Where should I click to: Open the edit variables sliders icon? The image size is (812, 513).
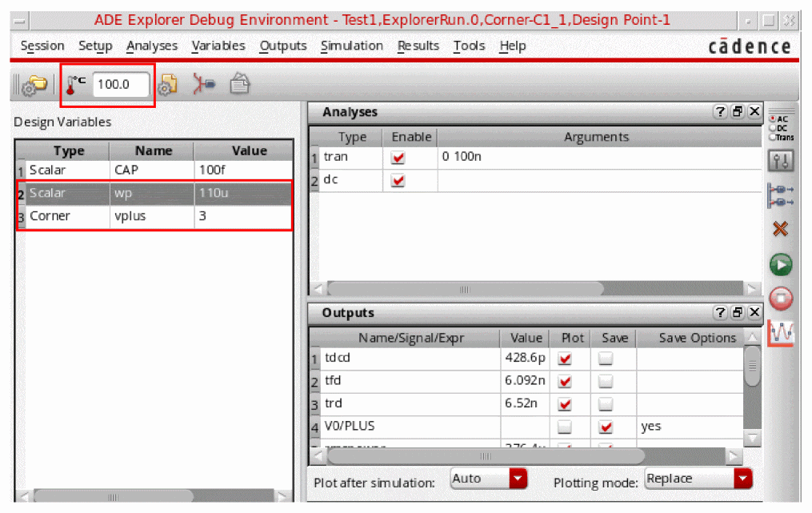pos(780,161)
